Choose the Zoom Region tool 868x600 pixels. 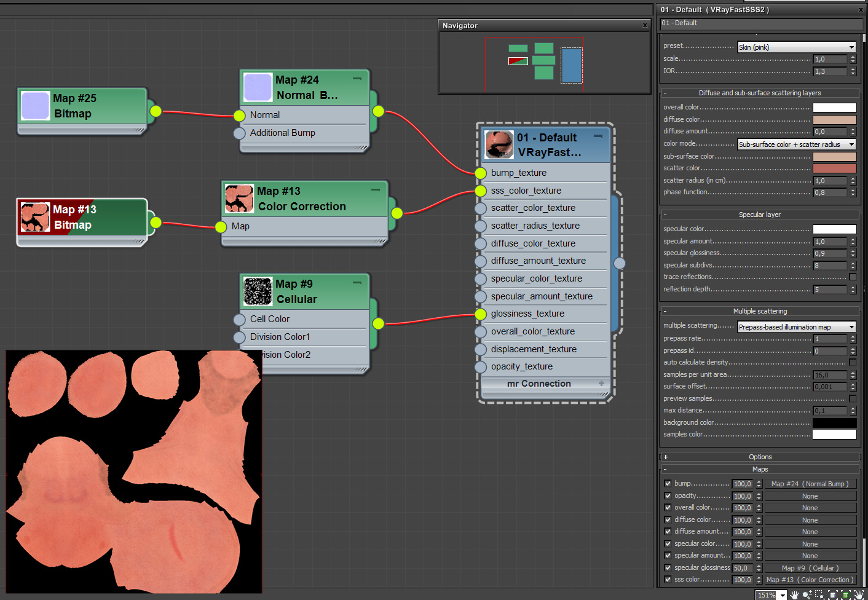(819, 595)
